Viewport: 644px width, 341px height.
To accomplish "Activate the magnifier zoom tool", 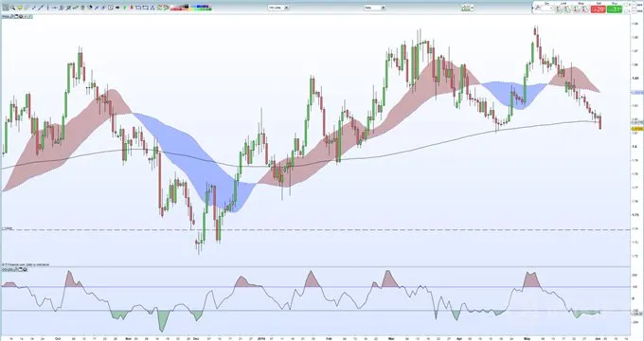I will pyautogui.click(x=12, y=8).
